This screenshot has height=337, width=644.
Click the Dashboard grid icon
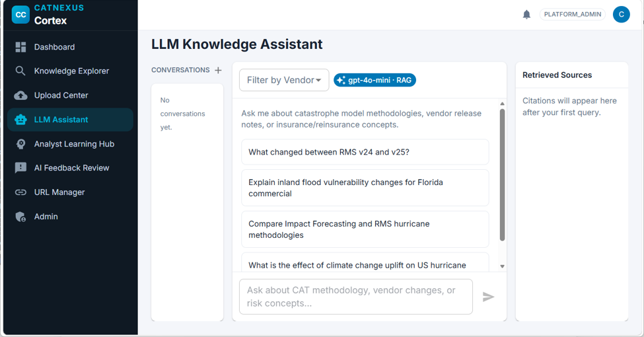click(20, 47)
